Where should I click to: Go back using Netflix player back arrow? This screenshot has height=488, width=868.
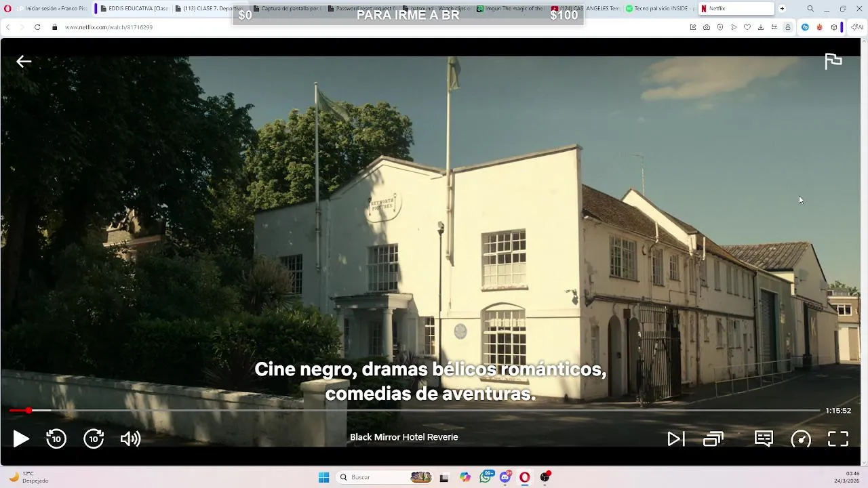coord(24,62)
